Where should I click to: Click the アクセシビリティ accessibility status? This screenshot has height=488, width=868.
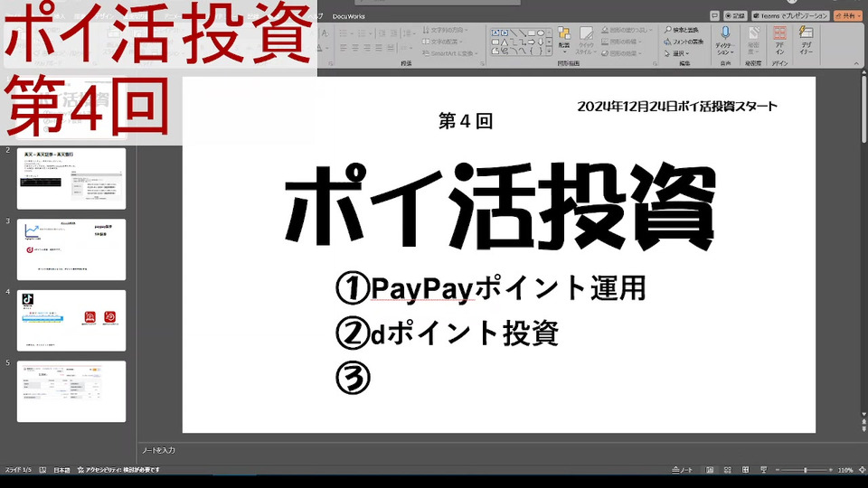tap(118, 470)
